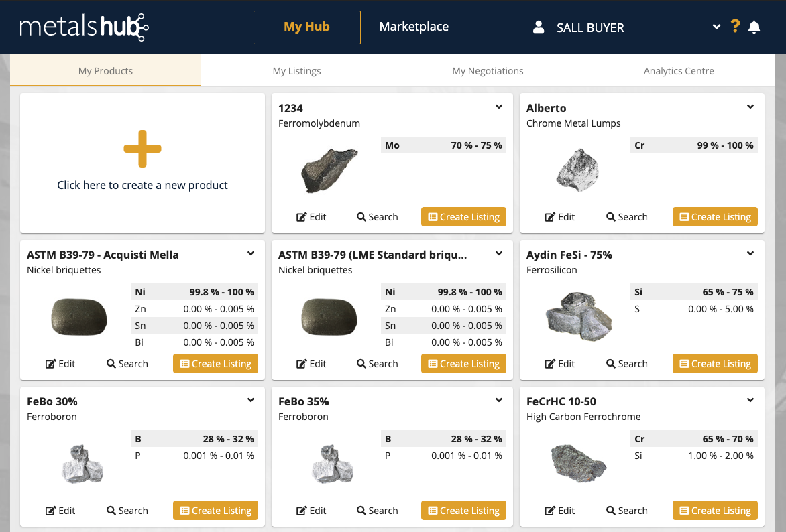786x532 pixels.
Task: Click the notification bell icon
Action: 754,26
